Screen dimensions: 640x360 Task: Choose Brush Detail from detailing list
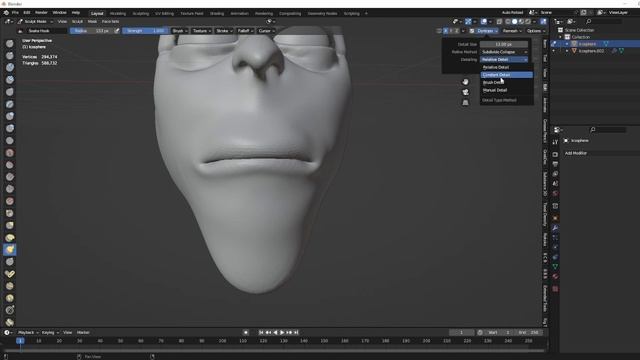507,82
